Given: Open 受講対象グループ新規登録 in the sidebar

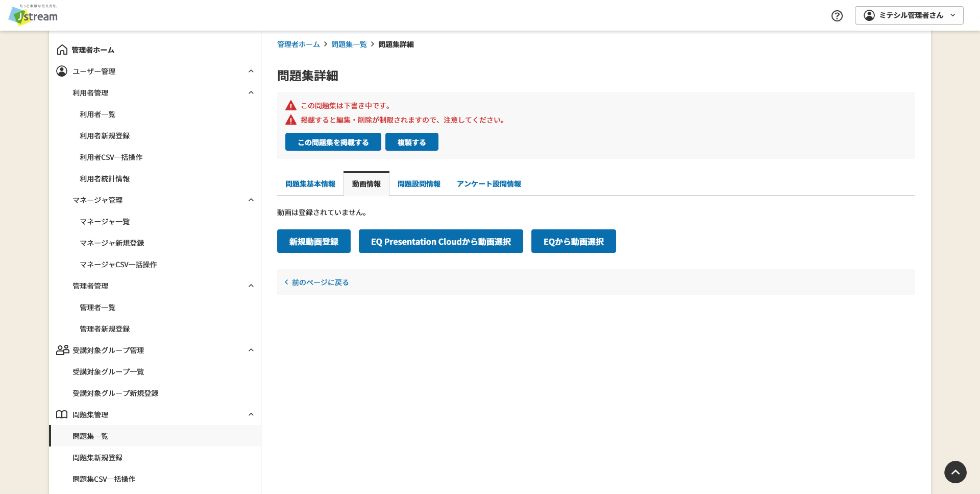Looking at the screenshot, I should 115,393.
